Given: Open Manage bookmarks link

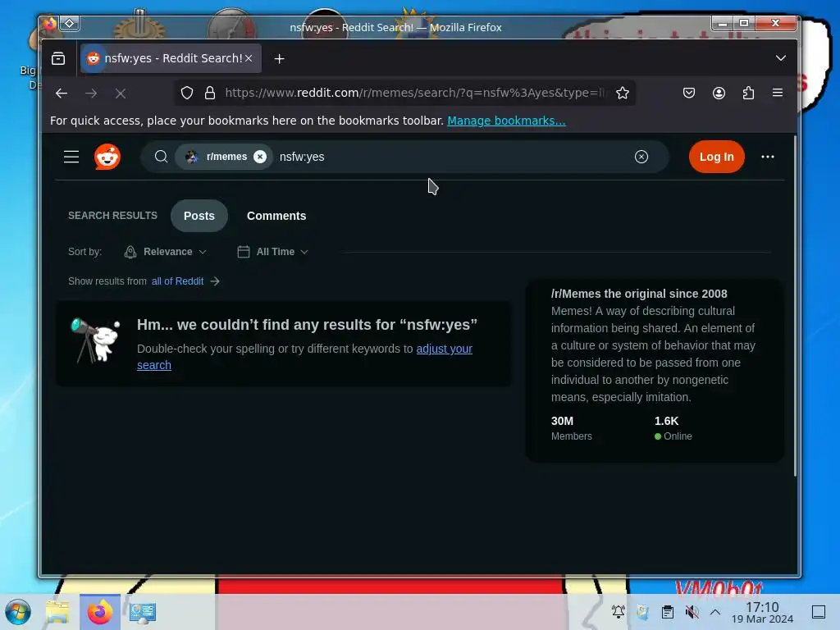Looking at the screenshot, I should [x=506, y=121].
